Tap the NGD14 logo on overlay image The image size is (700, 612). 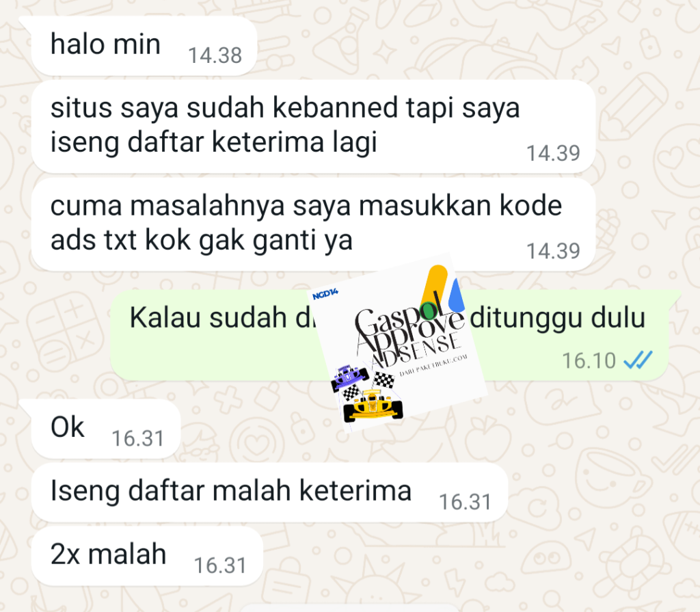[x=325, y=294]
